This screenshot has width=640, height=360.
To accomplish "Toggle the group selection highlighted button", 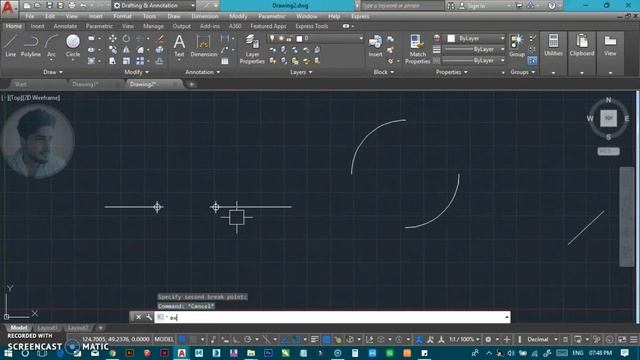I will 532,60.
